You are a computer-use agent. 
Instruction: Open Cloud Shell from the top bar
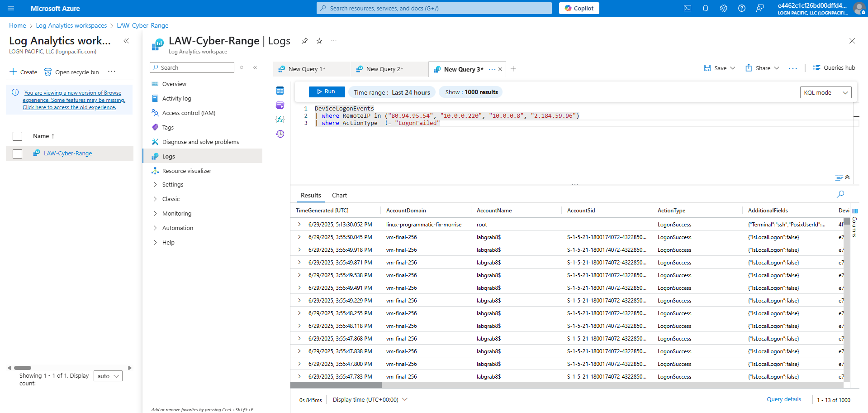pos(688,8)
